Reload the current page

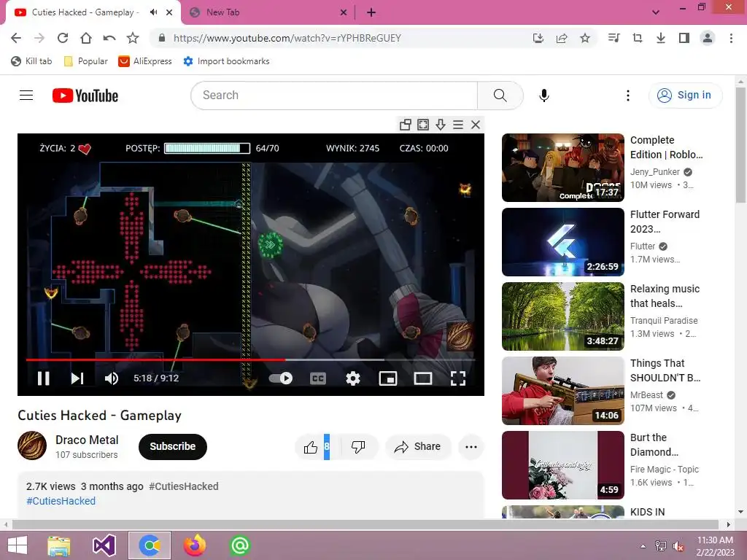pyautogui.click(x=63, y=38)
